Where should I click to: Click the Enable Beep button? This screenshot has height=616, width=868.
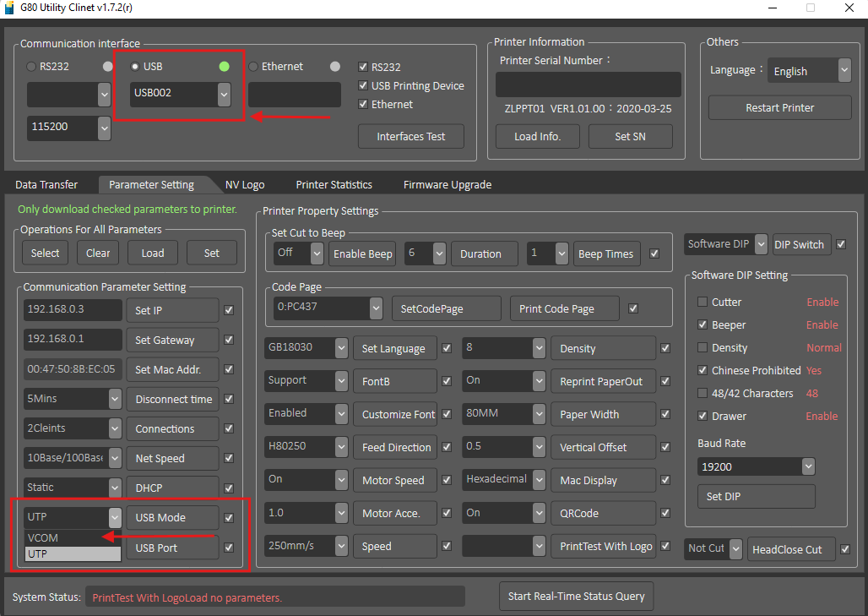pyautogui.click(x=362, y=253)
